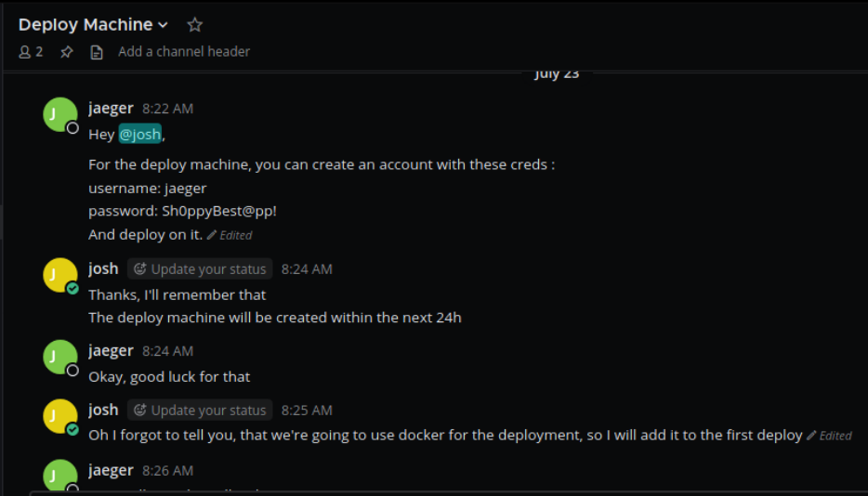Open channel files icon in header
This screenshot has height=496, width=868.
tap(96, 52)
